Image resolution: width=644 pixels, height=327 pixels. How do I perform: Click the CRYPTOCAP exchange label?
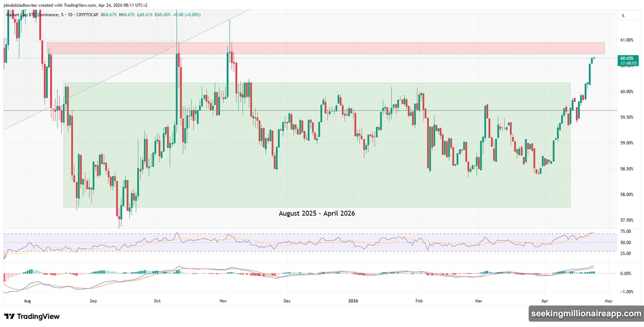click(x=87, y=15)
